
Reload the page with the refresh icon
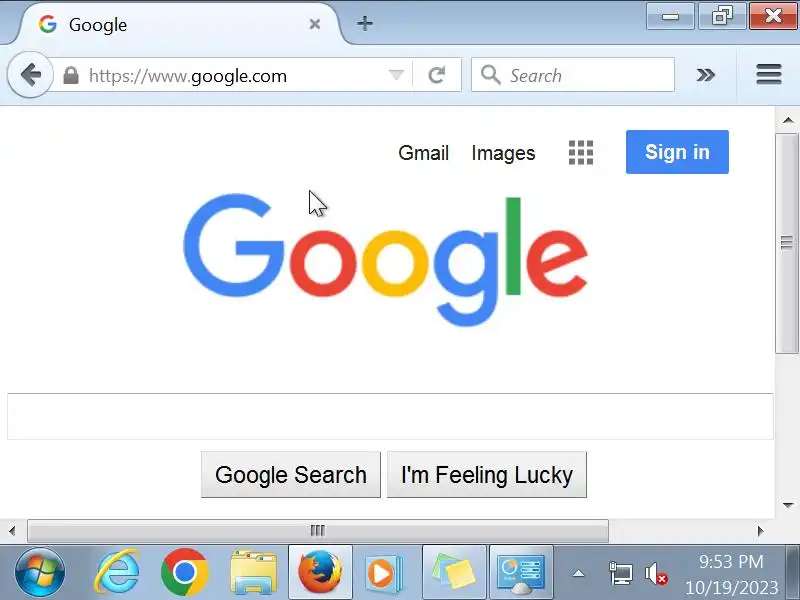click(x=437, y=75)
